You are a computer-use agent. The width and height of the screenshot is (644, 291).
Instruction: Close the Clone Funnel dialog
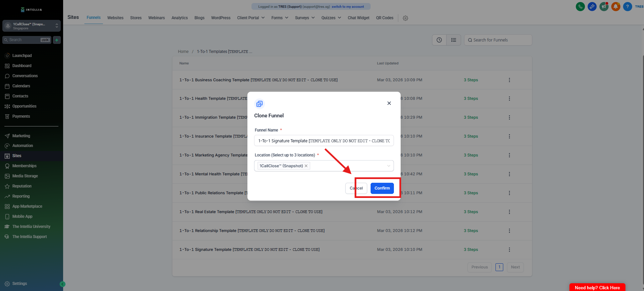(389, 103)
